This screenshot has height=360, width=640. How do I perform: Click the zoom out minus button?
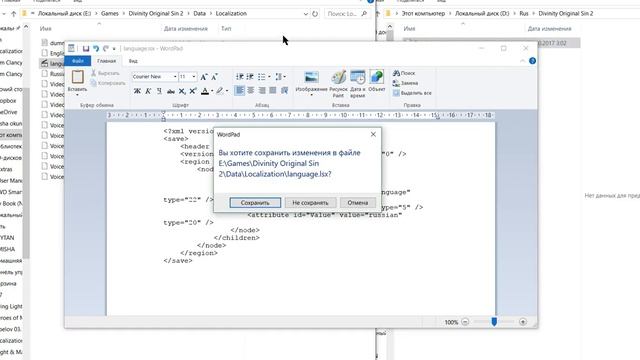coord(465,322)
